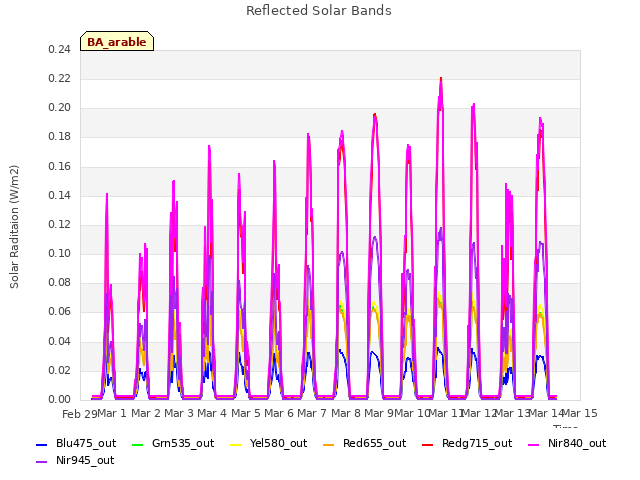This screenshot has width=640, height=480.
Task: Click the 0.00 y-axis tick label
Action: point(60,400)
